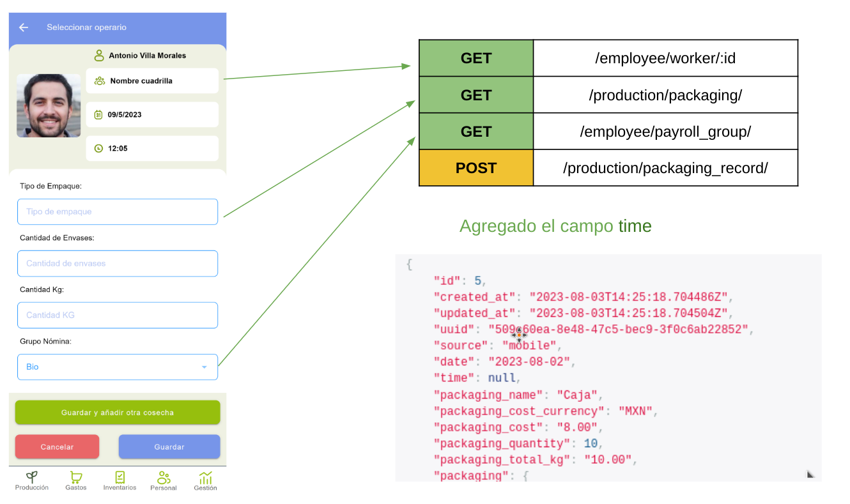
Task: Click the date 09/5/2023
Action: [125, 115]
